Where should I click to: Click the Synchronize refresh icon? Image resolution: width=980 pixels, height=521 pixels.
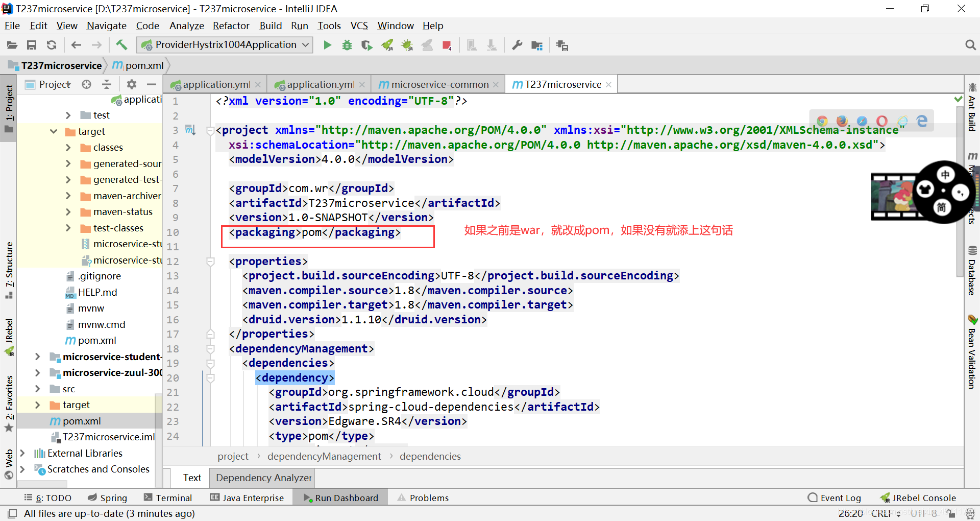[52, 45]
